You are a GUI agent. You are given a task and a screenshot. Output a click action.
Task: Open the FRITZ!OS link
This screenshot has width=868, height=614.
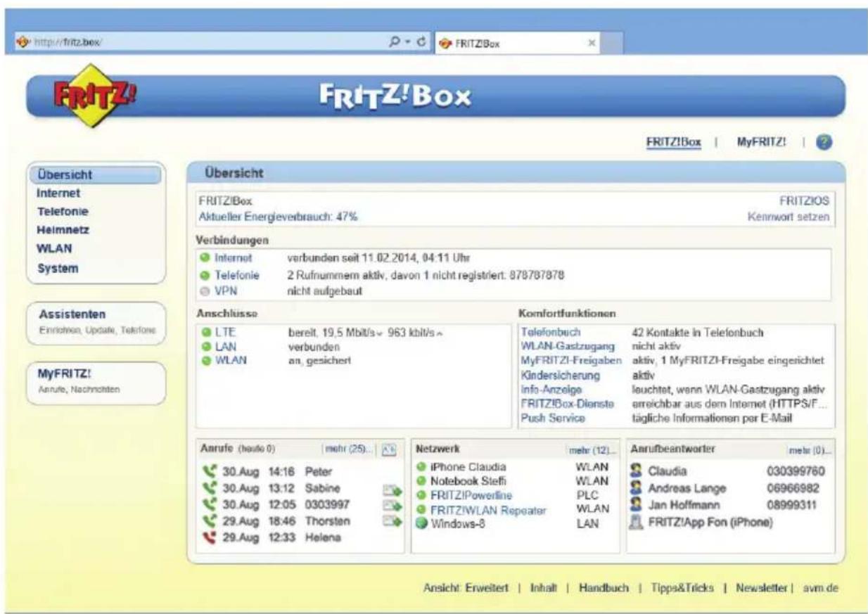tap(805, 201)
